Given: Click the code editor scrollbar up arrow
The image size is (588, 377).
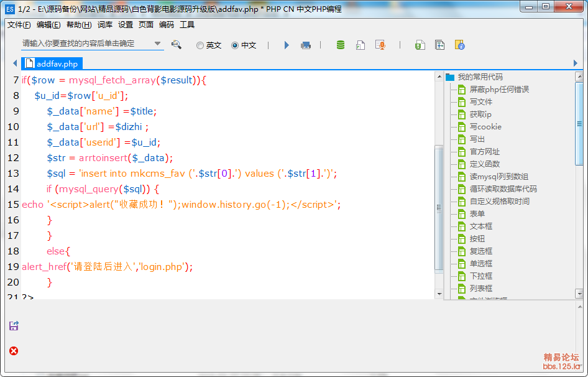Looking at the screenshot, I should click(439, 77).
